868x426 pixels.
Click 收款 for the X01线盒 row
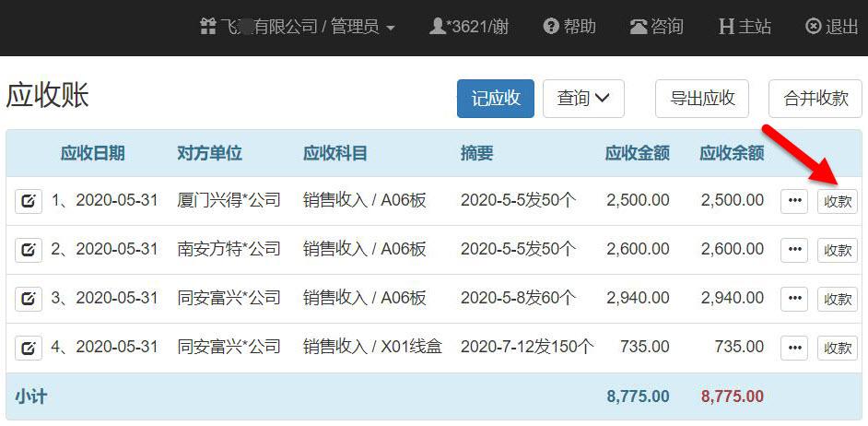[838, 348]
